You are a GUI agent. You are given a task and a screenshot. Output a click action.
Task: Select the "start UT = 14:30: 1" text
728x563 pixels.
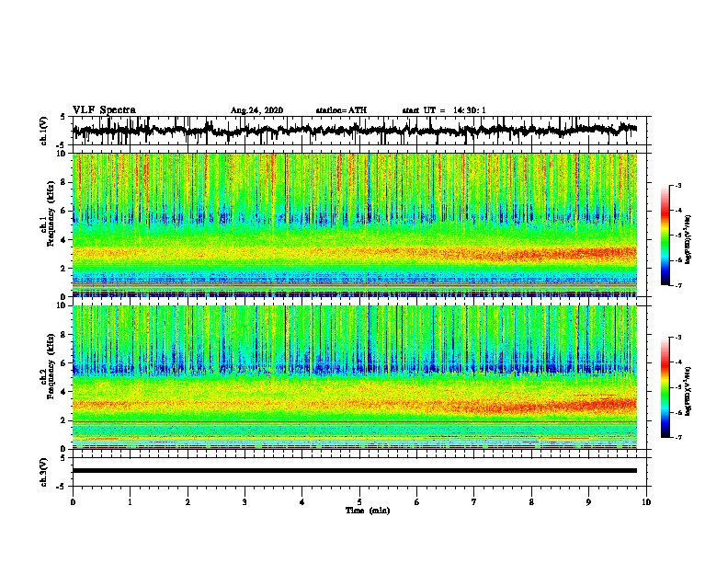tap(444, 110)
